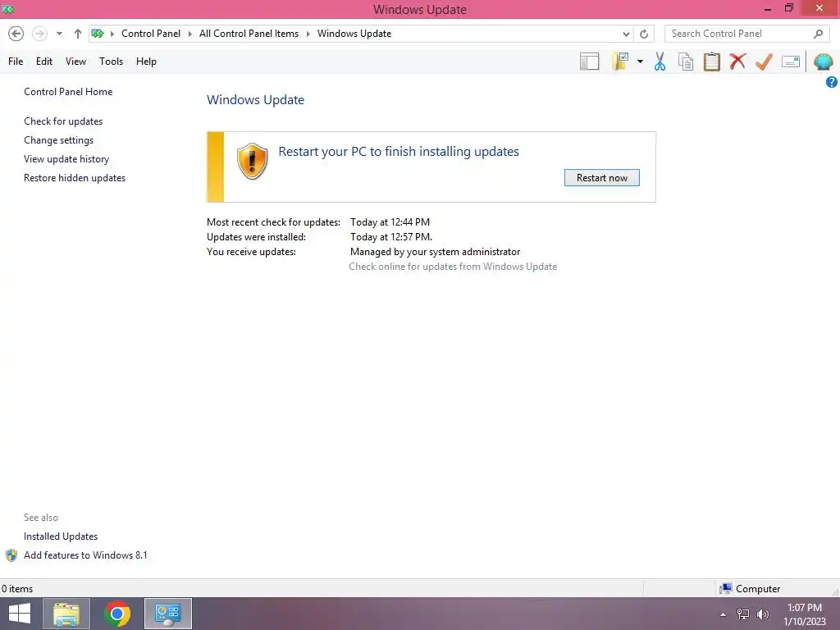The height and width of the screenshot is (630, 840).
Task: Go back with the Back arrow
Action: point(16,34)
